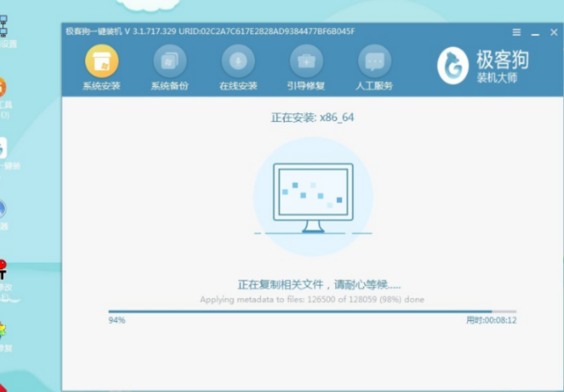Open the 引导修复 (Boot Repair) icon
The width and height of the screenshot is (564, 392).
(x=306, y=61)
